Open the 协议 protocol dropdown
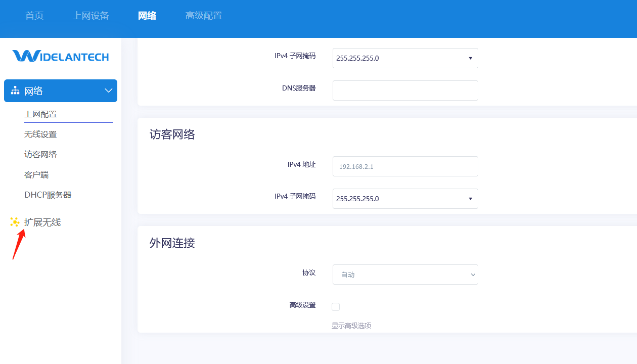Screen dimensions: 637x364 pos(405,275)
